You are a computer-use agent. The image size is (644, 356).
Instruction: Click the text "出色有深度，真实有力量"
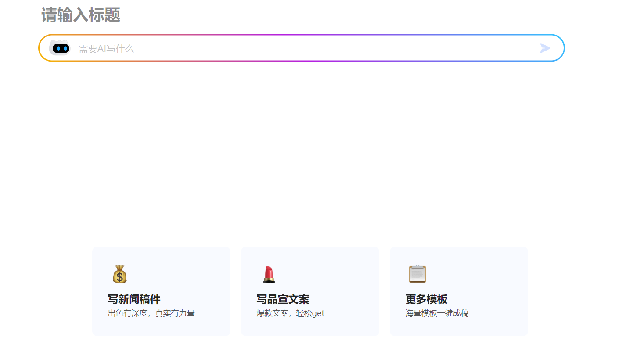click(151, 313)
